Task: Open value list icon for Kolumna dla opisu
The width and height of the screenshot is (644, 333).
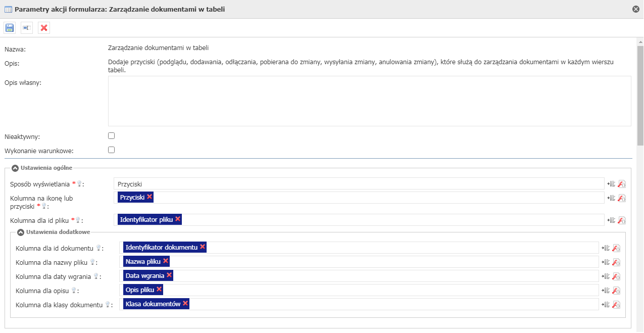Action: [605, 291]
